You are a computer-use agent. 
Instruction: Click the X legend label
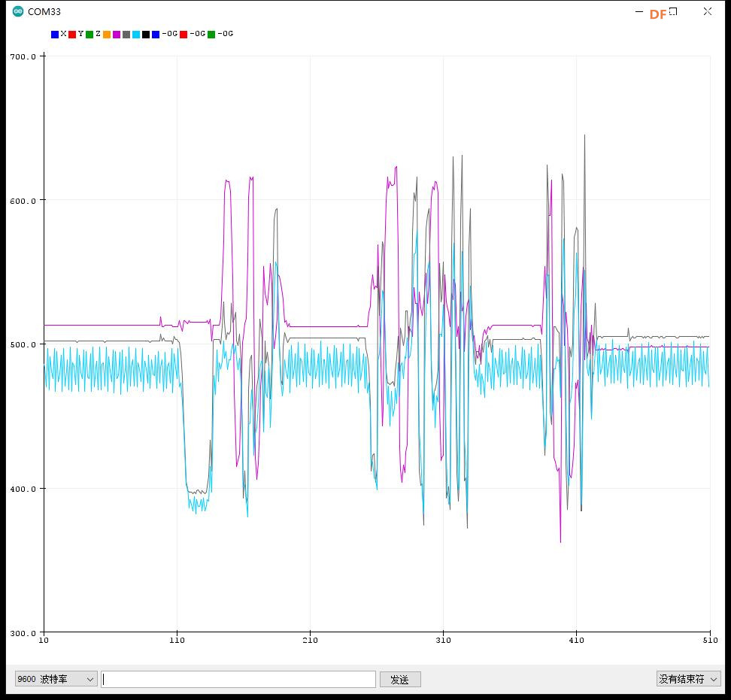click(63, 34)
